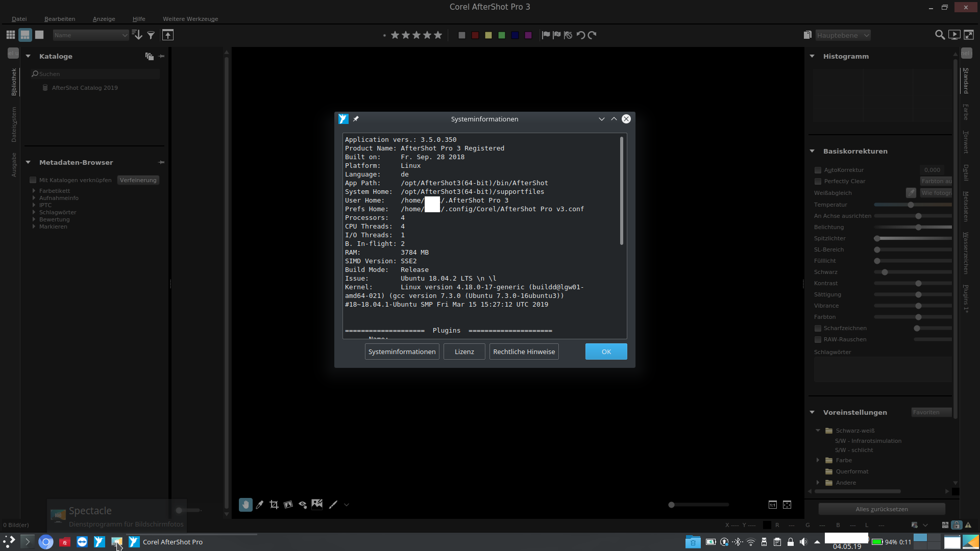This screenshot has width=980, height=551.
Task: Set the rating to one star
Action: click(x=395, y=35)
